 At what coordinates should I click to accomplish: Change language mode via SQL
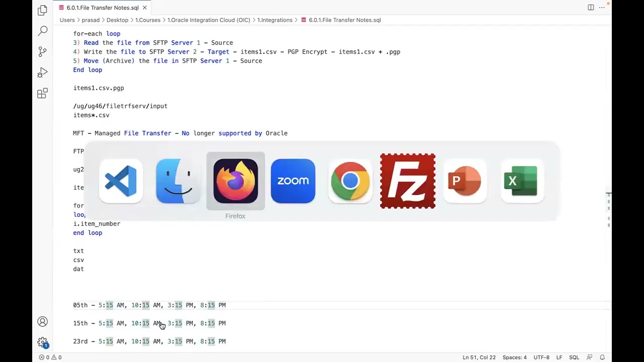574,357
